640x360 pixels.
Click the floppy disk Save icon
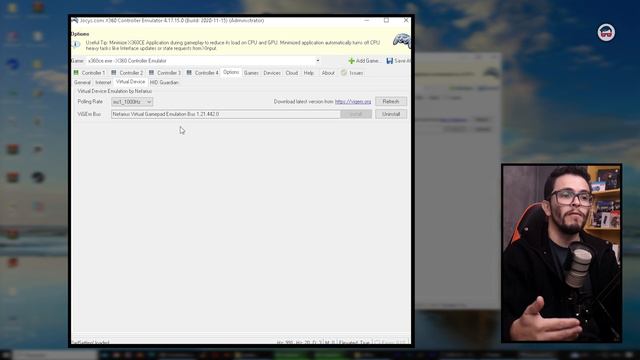point(389,60)
